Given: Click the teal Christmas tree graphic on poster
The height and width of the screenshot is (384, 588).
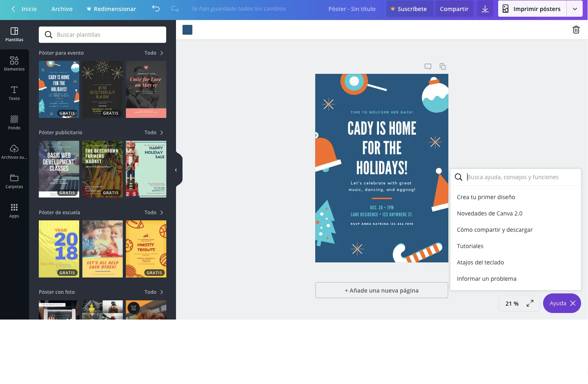Looking at the screenshot, I should [x=325, y=223].
